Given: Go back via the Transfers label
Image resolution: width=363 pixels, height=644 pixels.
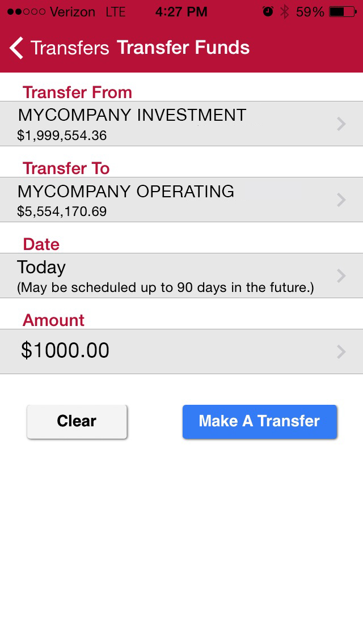Looking at the screenshot, I should (70, 48).
